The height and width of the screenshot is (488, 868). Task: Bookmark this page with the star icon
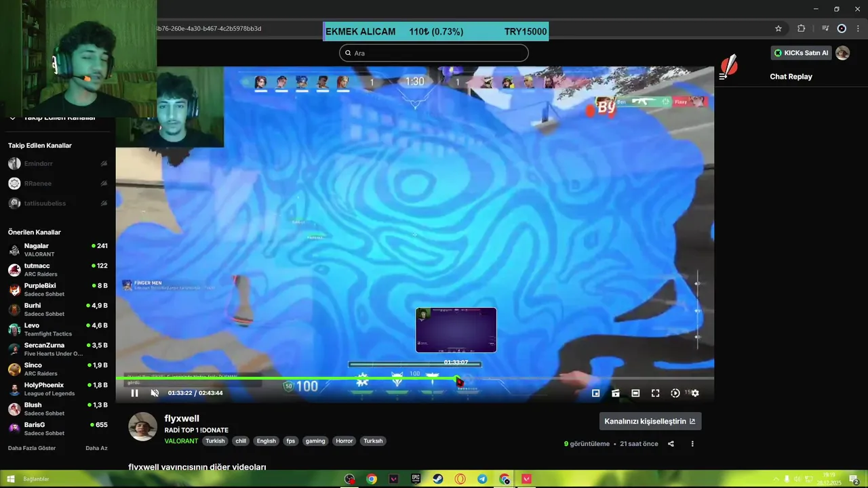pos(778,28)
